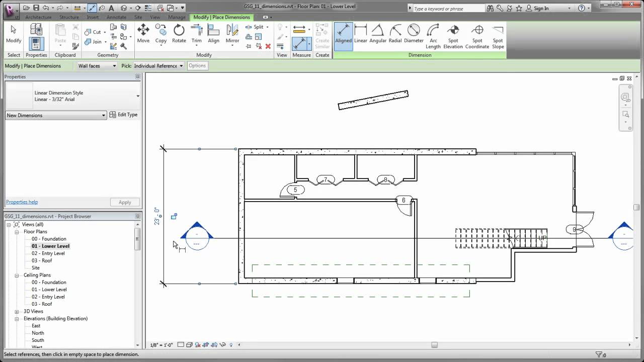Click the 1/8" = 1'-0" view scale
This screenshot has width=644, height=362.
coord(162,345)
